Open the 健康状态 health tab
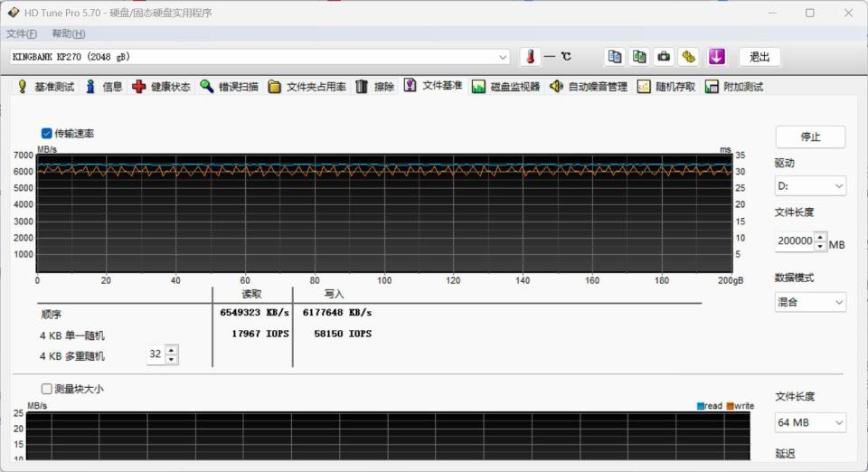This screenshot has width=868, height=472. [161, 87]
